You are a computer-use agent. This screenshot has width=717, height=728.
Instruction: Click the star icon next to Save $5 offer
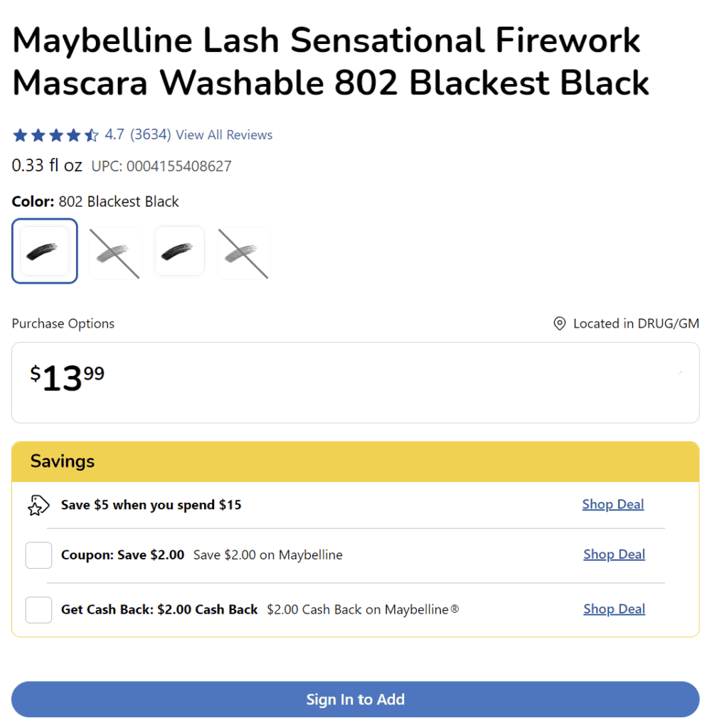click(38, 505)
